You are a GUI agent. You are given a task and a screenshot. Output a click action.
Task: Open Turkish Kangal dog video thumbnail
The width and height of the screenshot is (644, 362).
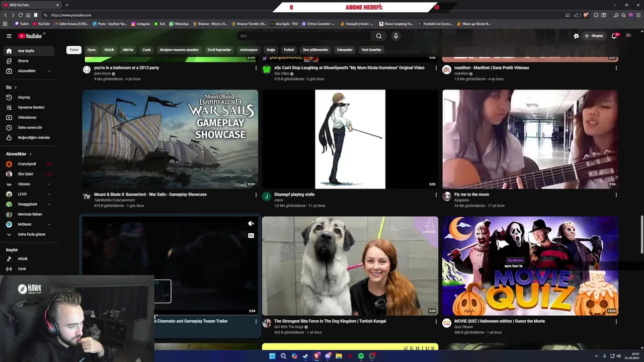pyautogui.click(x=350, y=266)
